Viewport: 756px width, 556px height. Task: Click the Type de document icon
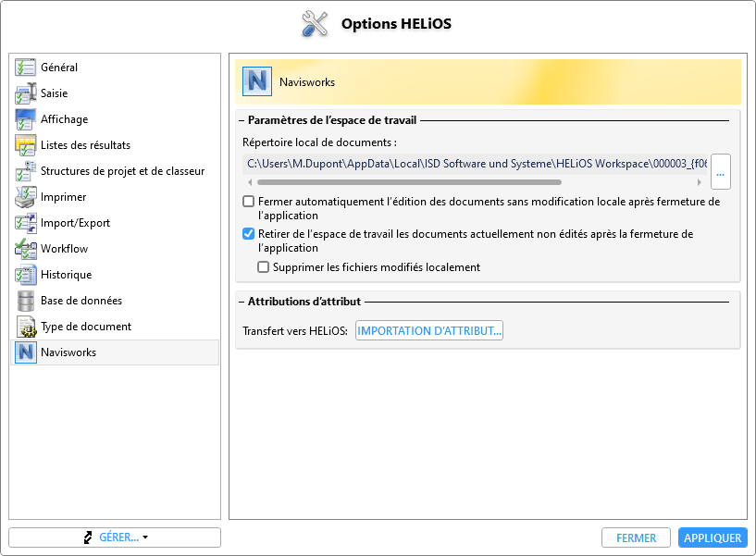[x=25, y=327]
